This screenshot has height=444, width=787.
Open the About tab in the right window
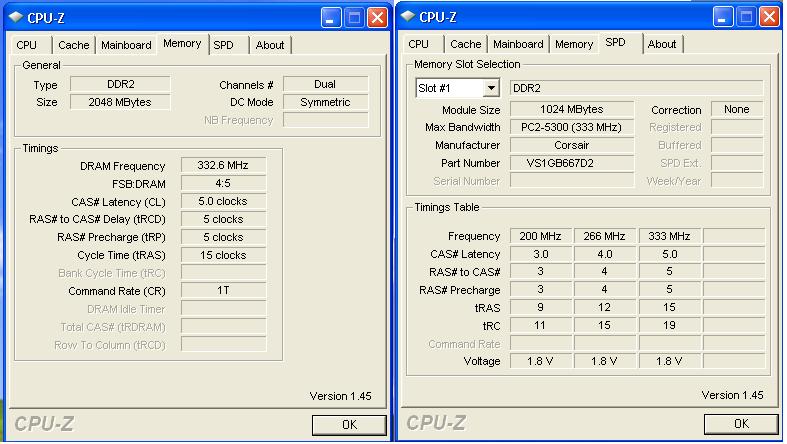point(662,45)
